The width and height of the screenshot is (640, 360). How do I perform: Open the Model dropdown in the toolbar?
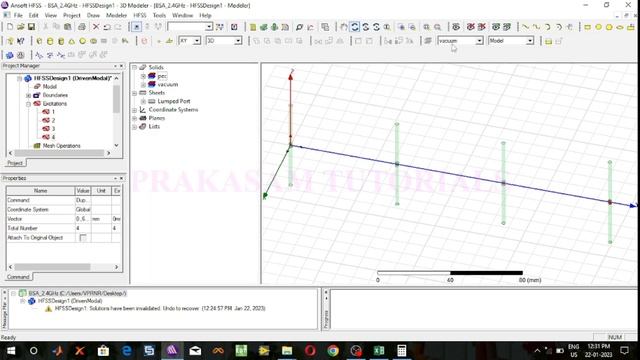tap(530, 41)
